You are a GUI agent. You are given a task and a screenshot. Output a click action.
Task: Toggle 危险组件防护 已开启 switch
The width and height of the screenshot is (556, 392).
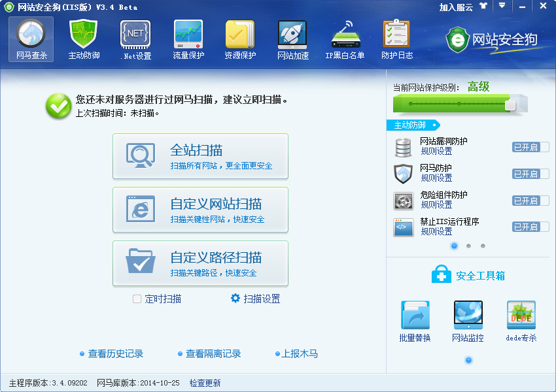coord(530,201)
